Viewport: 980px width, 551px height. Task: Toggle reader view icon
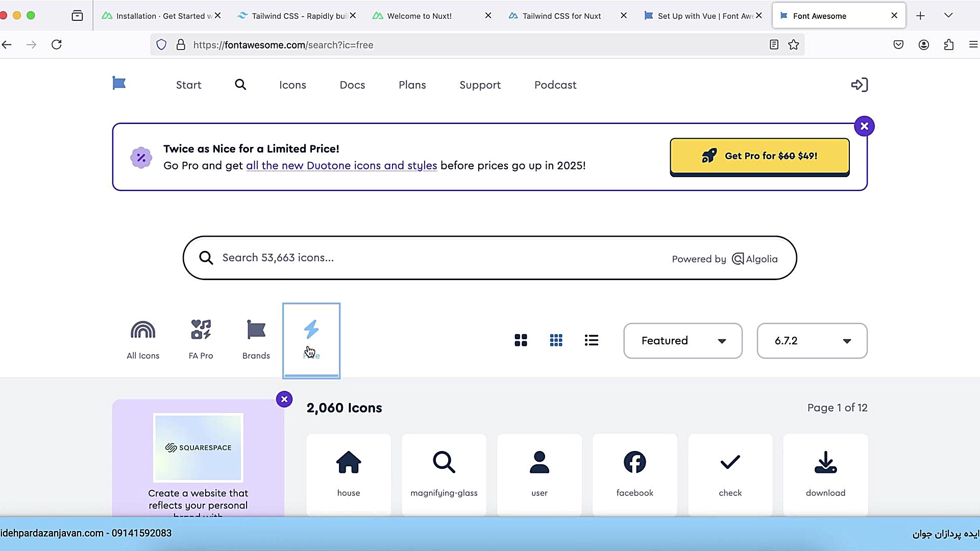[x=774, y=45]
